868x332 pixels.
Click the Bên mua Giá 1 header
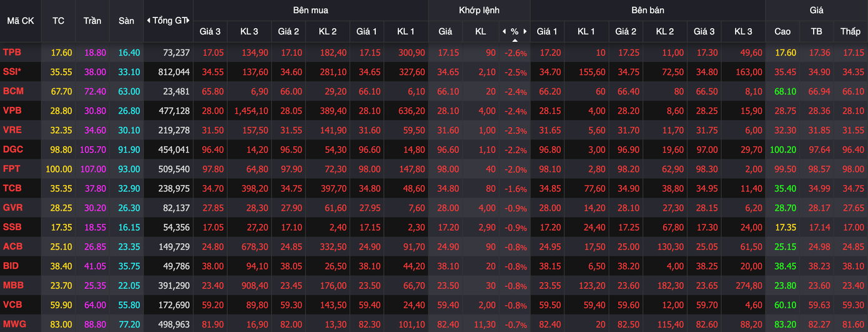[x=367, y=31]
